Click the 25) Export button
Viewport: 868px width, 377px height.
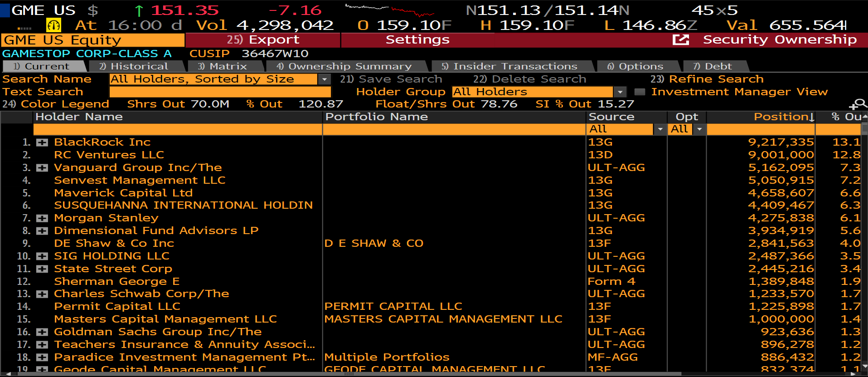pos(263,40)
